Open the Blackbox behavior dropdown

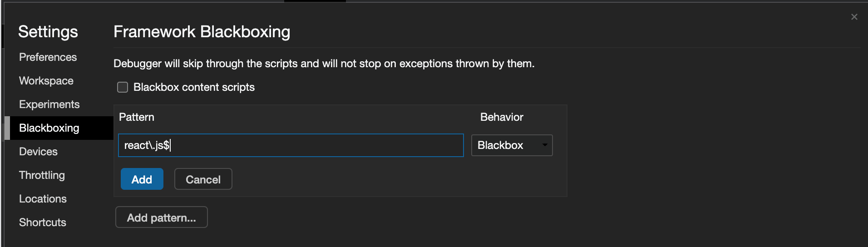coord(512,145)
